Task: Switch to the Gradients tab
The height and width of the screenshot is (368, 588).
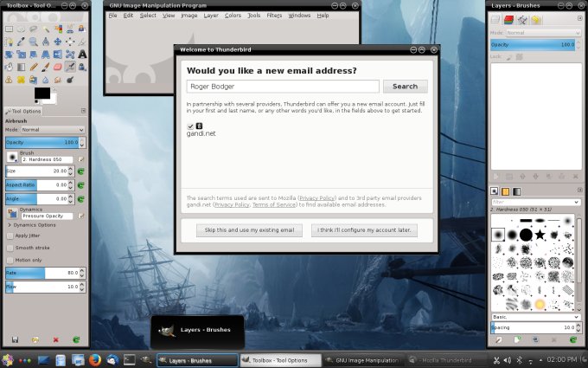Action: 517,191
